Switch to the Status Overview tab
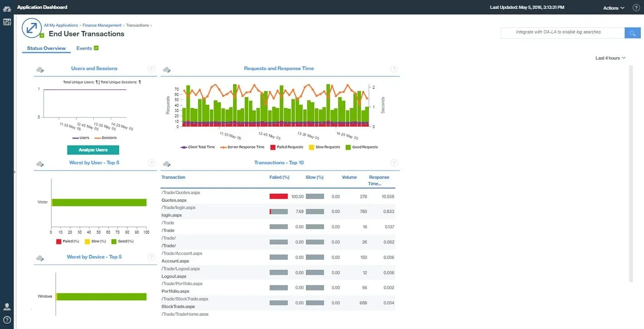Screen dimensions: 644x329 [46, 48]
